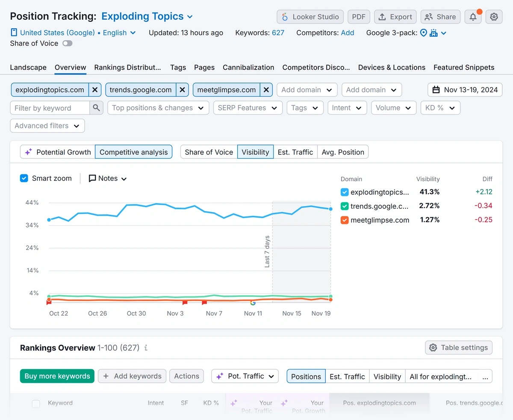Viewport: 513px width, 420px height.
Task: Click the red note flag near Nov 7
Action: (x=204, y=302)
